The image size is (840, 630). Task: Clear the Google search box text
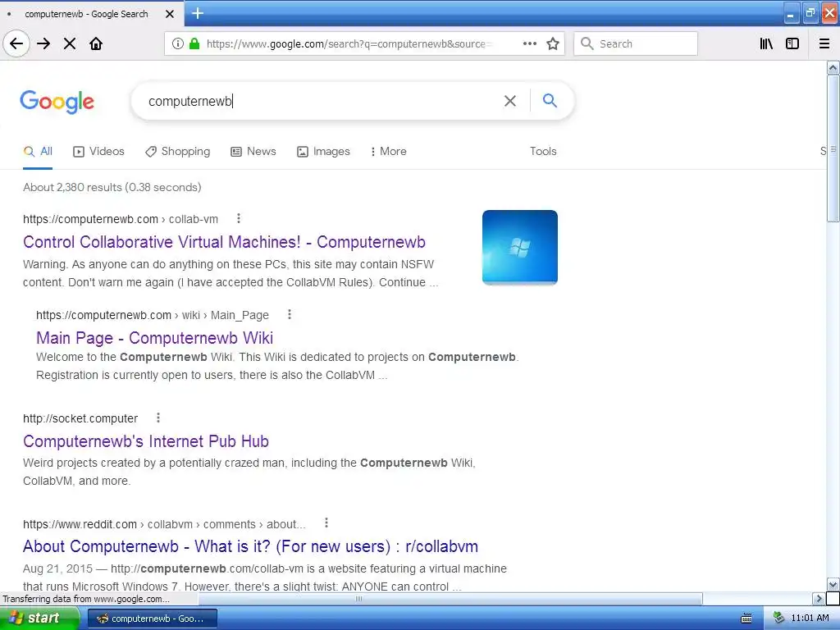(510, 101)
